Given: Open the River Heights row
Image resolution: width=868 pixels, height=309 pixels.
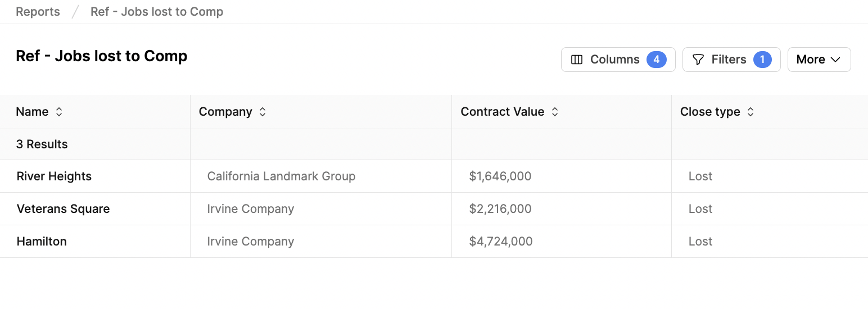Looking at the screenshot, I should tap(434, 176).
